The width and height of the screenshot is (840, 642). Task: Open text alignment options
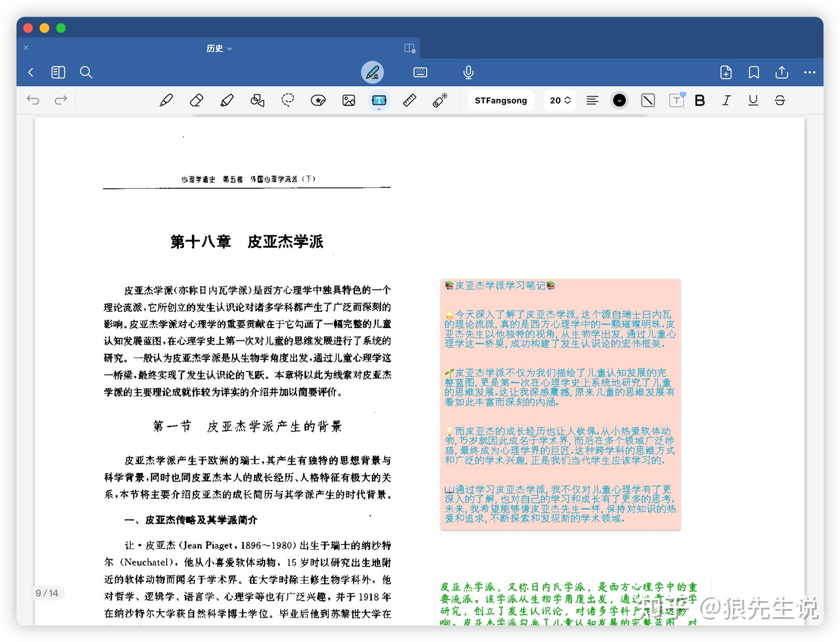[x=592, y=100]
